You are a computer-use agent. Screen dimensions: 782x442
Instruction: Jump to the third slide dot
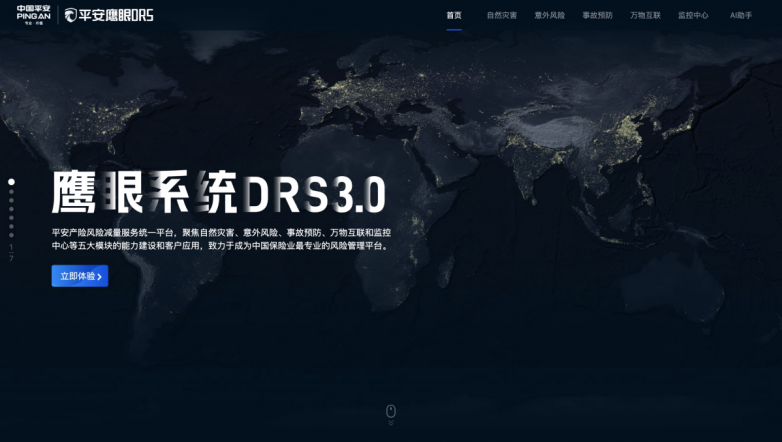coord(12,200)
